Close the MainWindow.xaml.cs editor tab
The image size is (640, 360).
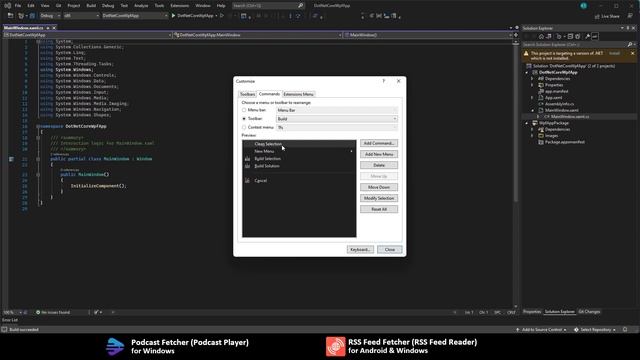pos(54,28)
